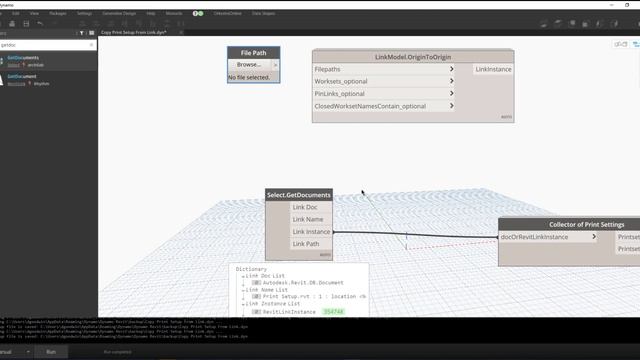Image resolution: width=640 pixels, height=360 pixels.
Task: Clear the getdoc search field
Action: coord(91,45)
